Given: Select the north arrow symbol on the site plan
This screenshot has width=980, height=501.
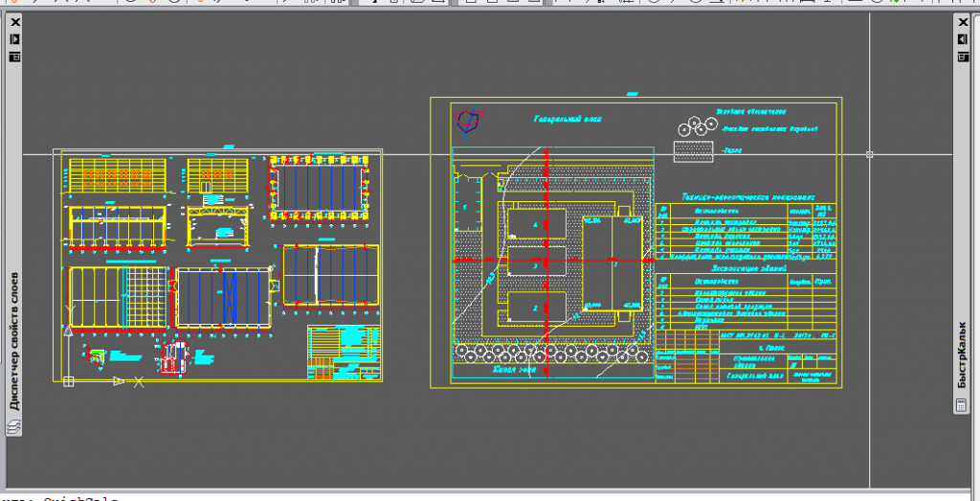Looking at the screenshot, I should [x=469, y=122].
